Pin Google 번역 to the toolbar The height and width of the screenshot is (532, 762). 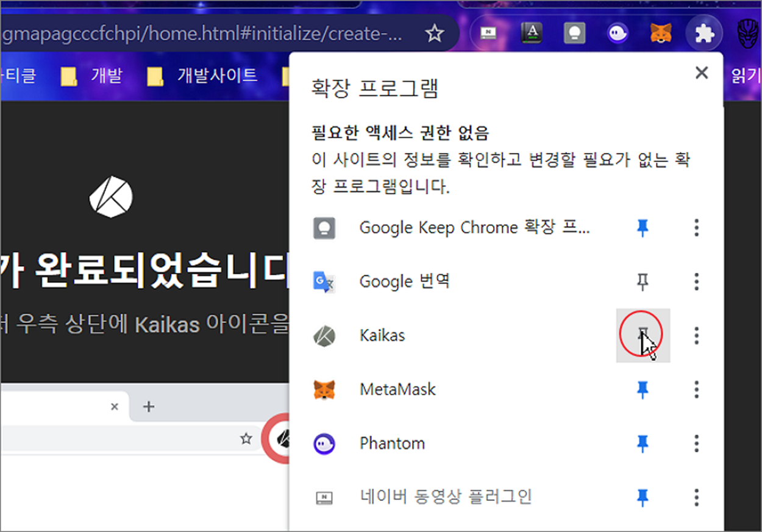pyautogui.click(x=643, y=282)
